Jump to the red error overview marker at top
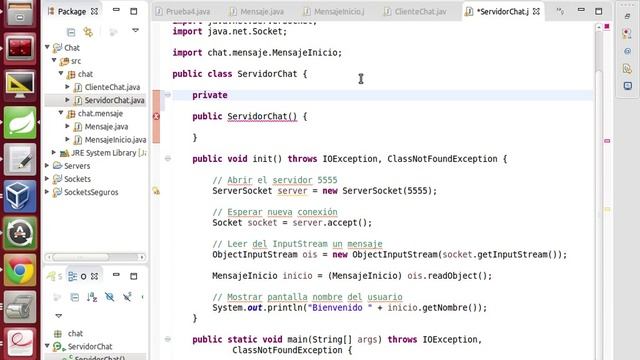640x360 pixels. (x=607, y=27)
